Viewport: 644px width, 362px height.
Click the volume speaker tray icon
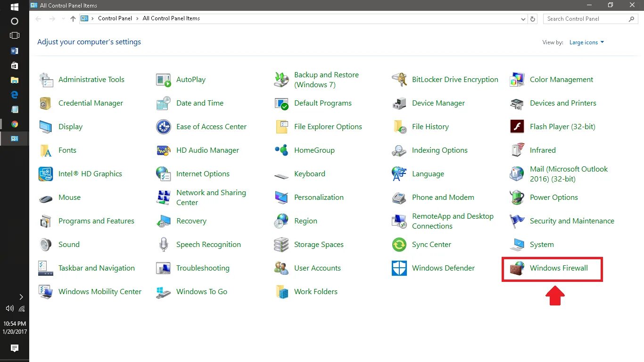9,309
